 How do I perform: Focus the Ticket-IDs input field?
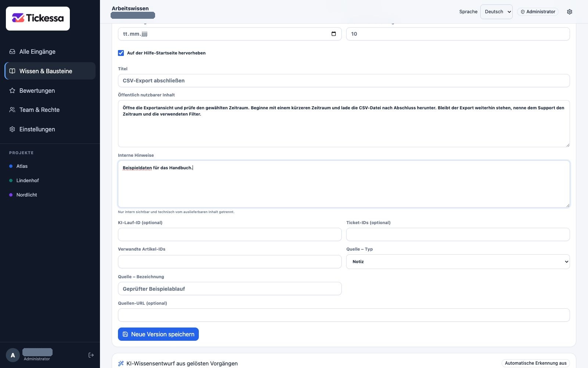click(x=458, y=234)
